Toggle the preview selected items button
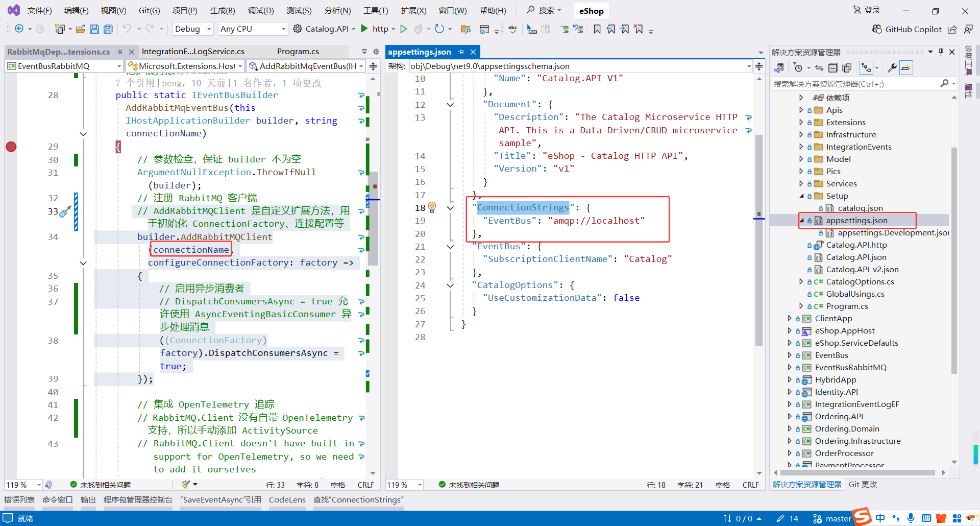This screenshot has width=980, height=526. tap(906, 68)
